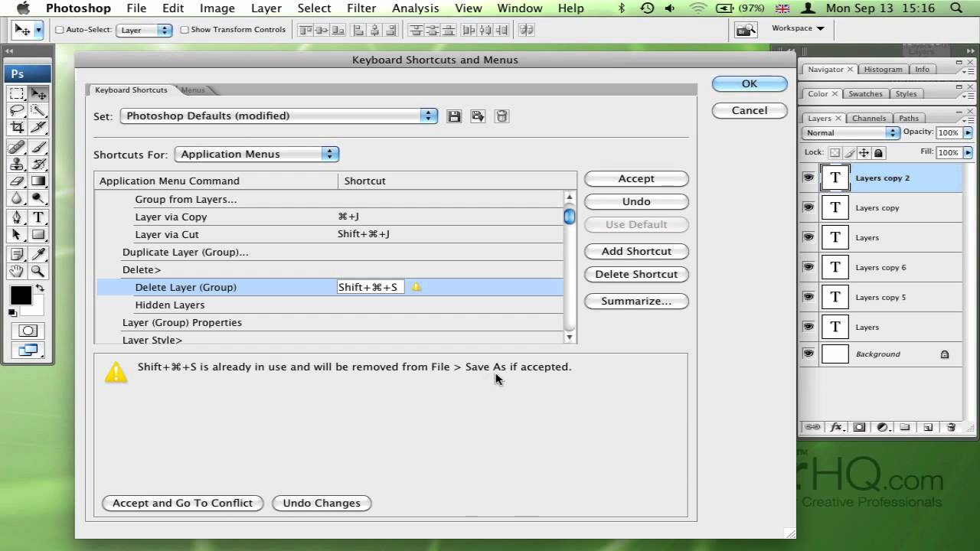Click Auto-Align Layers icon in options bar
Screen dimensions: 980x551
tap(526, 30)
